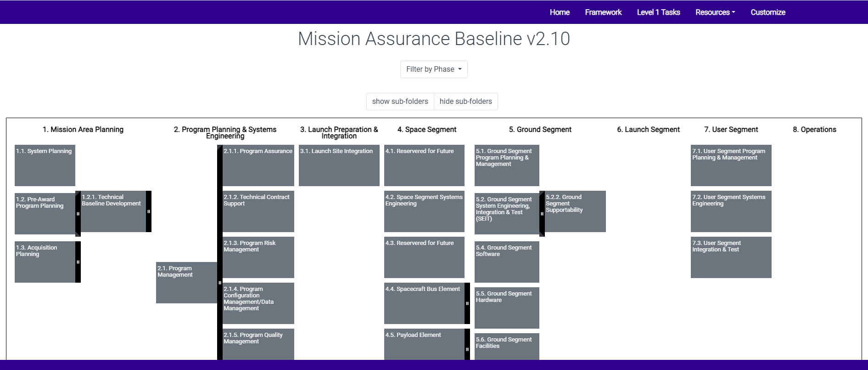
Task: Select 2.1.1 Program Assurance box
Action: click(258, 165)
